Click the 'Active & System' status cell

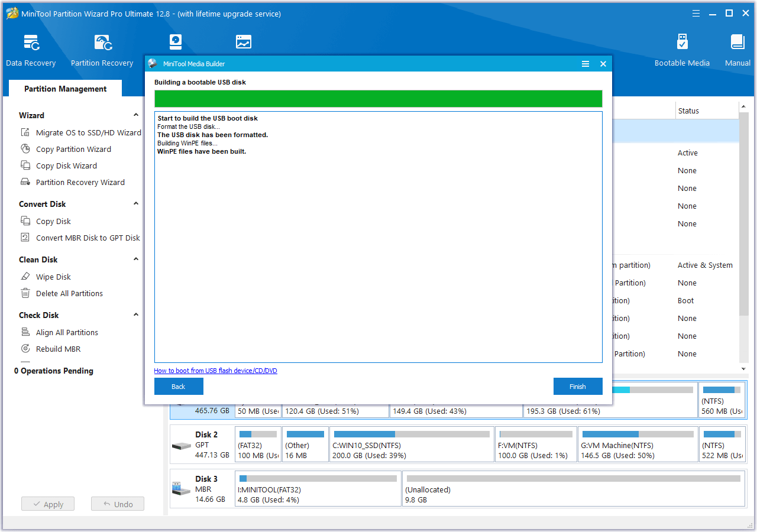[x=705, y=265]
